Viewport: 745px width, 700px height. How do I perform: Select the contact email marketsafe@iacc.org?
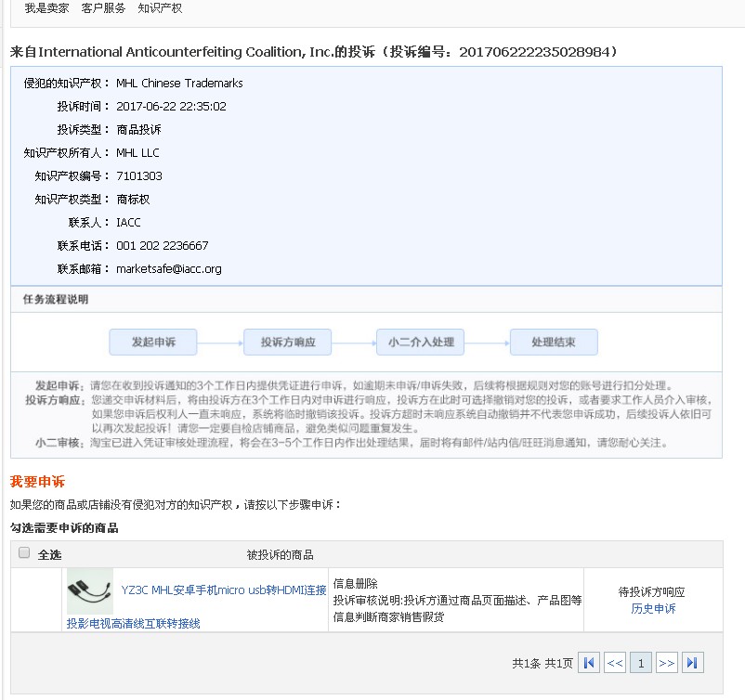tap(169, 269)
